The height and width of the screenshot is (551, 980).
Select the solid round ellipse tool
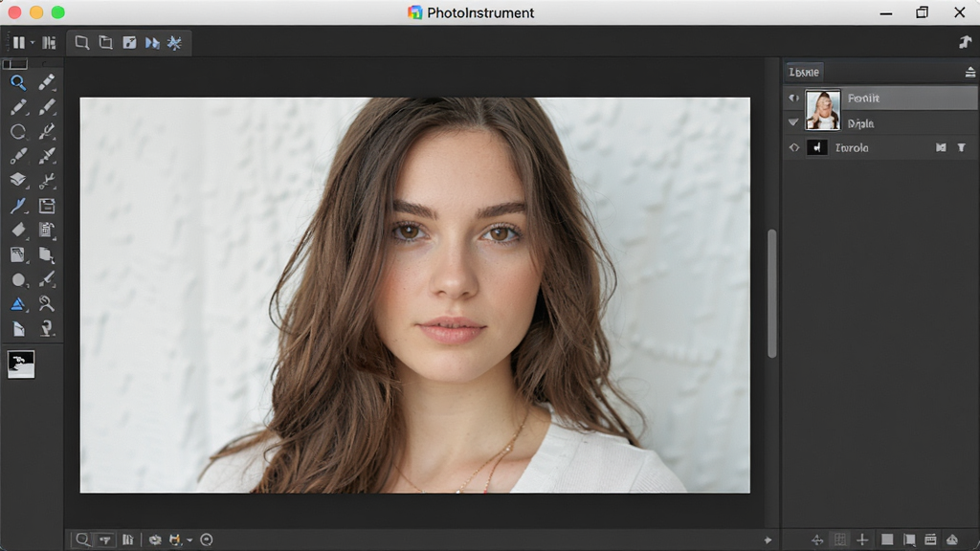[x=18, y=280]
